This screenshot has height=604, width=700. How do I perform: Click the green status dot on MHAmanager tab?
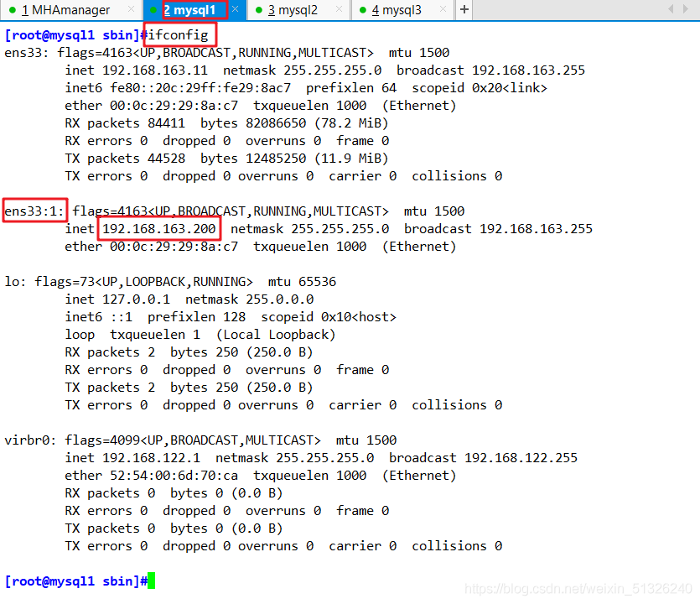click(x=13, y=10)
